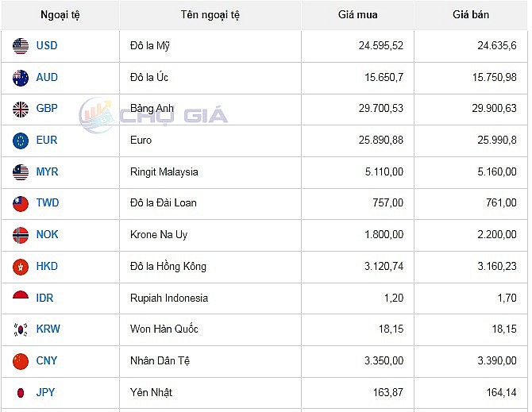Open the USD currency link
The height and width of the screenshot is (412, 532).
click(47, 46)
